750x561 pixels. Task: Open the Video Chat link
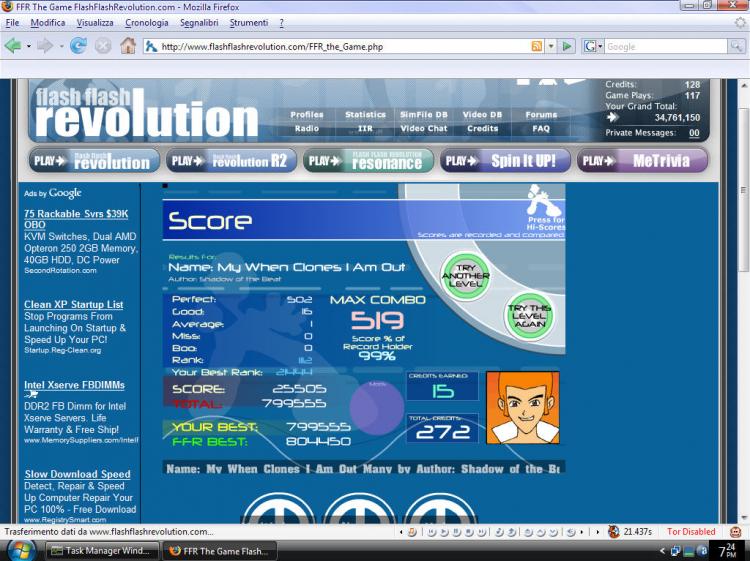[424, 129]
